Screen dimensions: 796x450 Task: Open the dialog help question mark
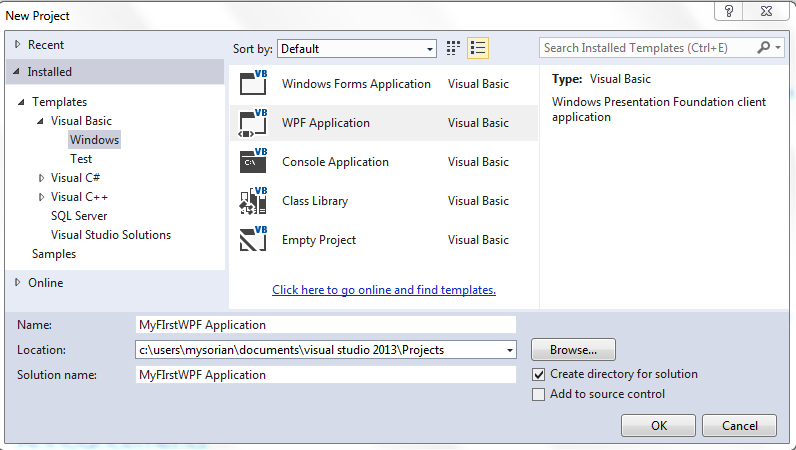point(729,11)
